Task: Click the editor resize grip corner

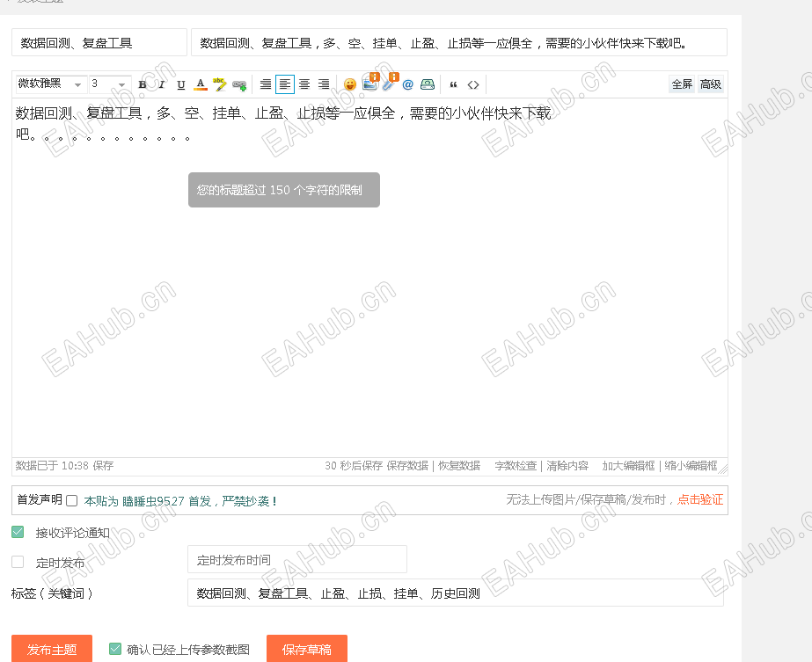Action: (x=723, y=469)
